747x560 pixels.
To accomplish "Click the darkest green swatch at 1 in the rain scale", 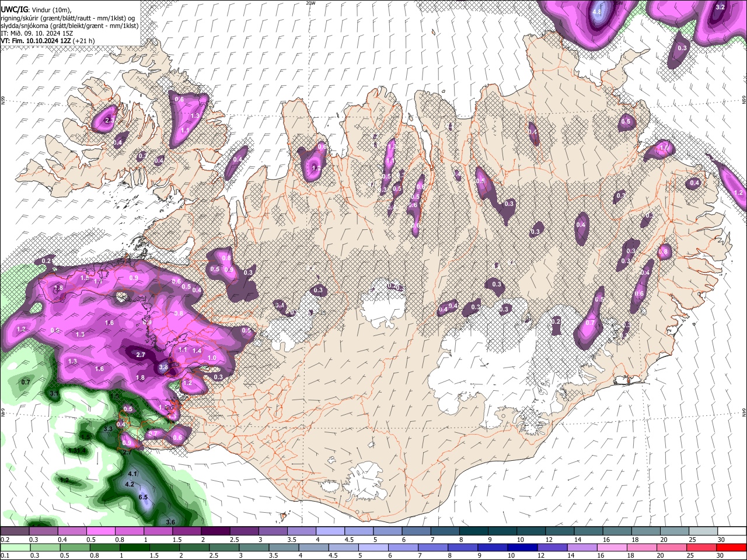I will (x=135, y=548).
